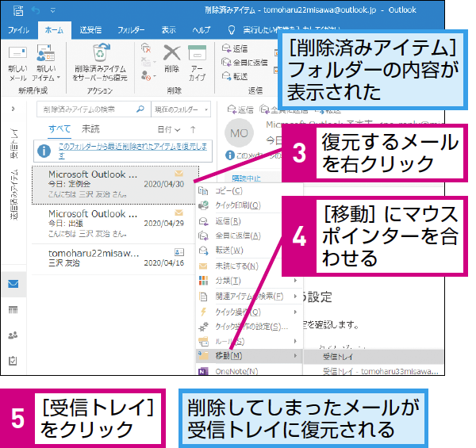
Task: Open Mail view in navigation bar
Action: tap(13, 284)
